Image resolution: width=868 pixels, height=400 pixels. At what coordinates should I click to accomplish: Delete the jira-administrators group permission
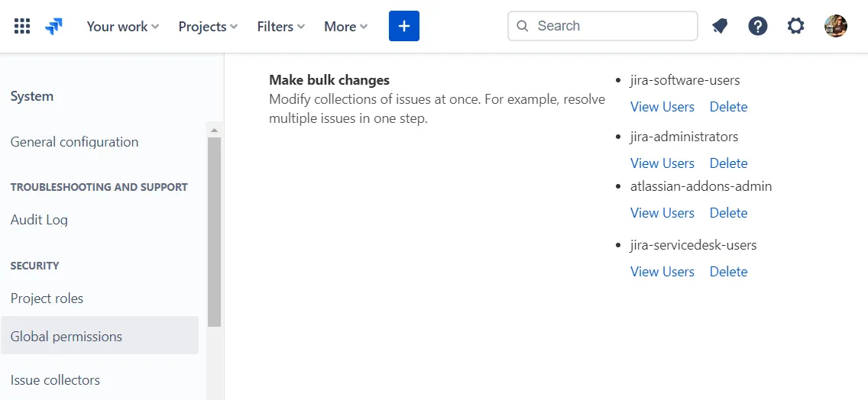coord(728,163)
